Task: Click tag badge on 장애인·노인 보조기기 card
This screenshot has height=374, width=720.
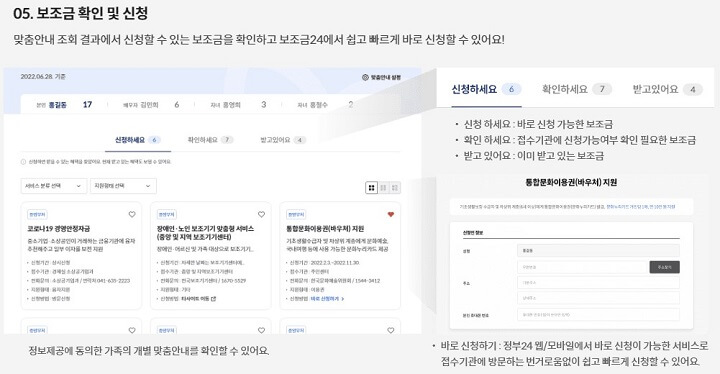Action: [167, 215]
